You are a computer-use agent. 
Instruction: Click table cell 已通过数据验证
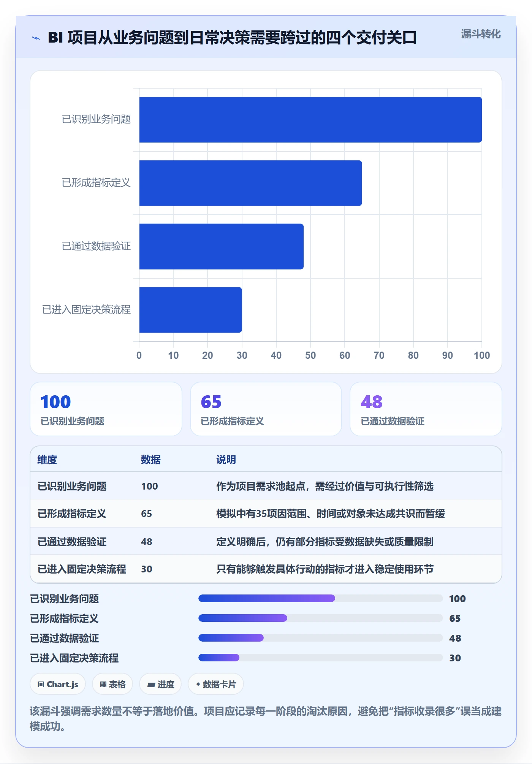tap(72, 542)
